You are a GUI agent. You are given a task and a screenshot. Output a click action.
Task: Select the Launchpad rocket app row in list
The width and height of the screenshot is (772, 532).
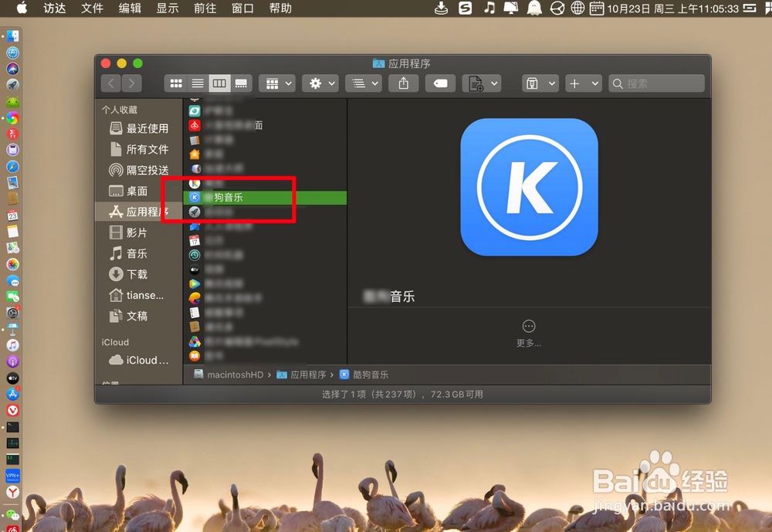coord(265,212)
